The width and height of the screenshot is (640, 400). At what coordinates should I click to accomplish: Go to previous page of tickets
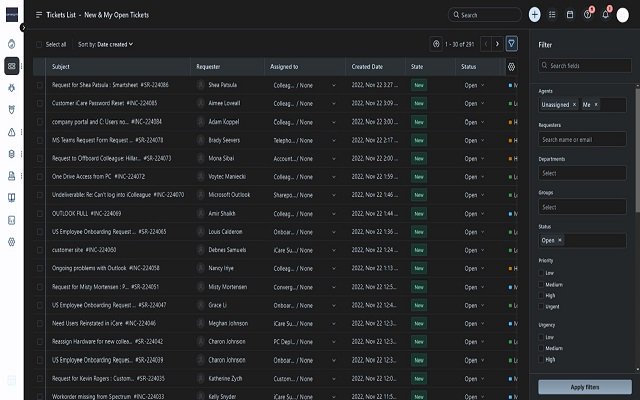(x=486, y=44)
